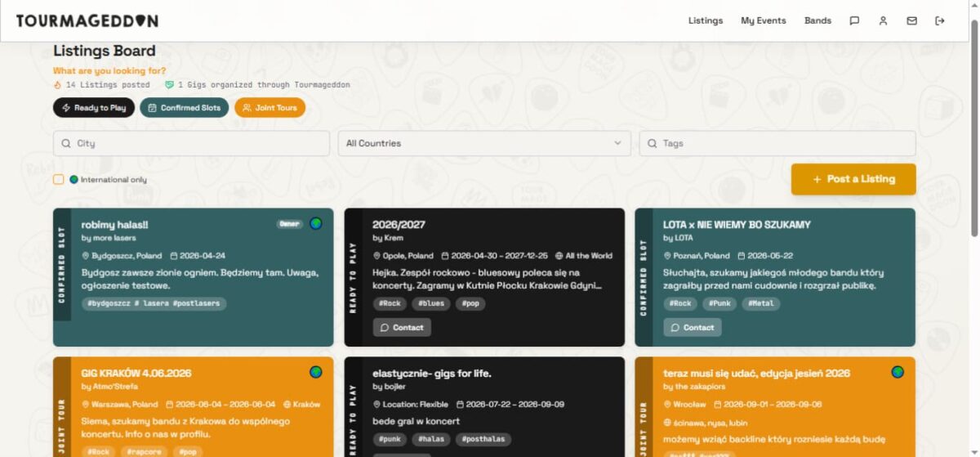
Task: Open the chat messages icon in navbar
Action: [854, 20]
